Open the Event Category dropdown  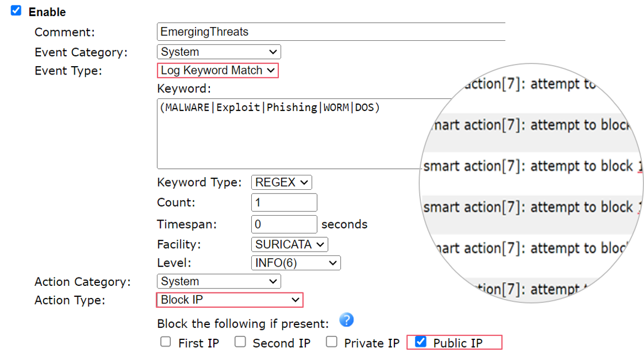coord(219,52)
